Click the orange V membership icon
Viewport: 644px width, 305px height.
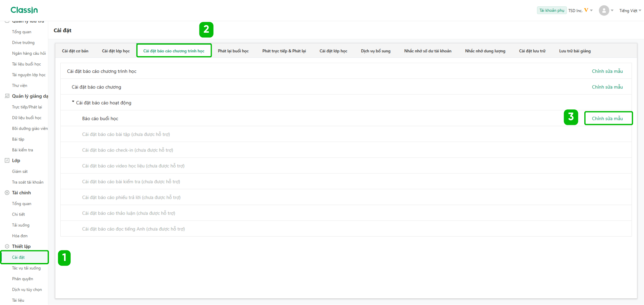586,10
